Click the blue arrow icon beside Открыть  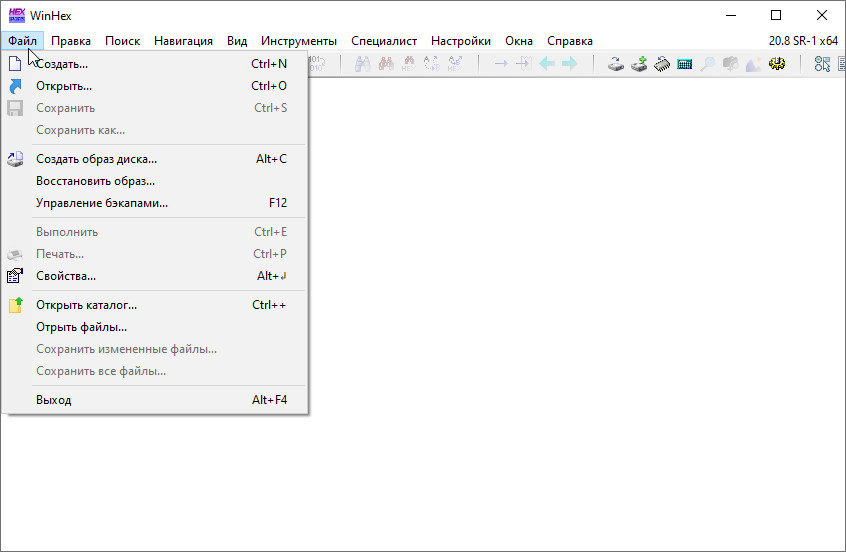click(x=15, y=86)
